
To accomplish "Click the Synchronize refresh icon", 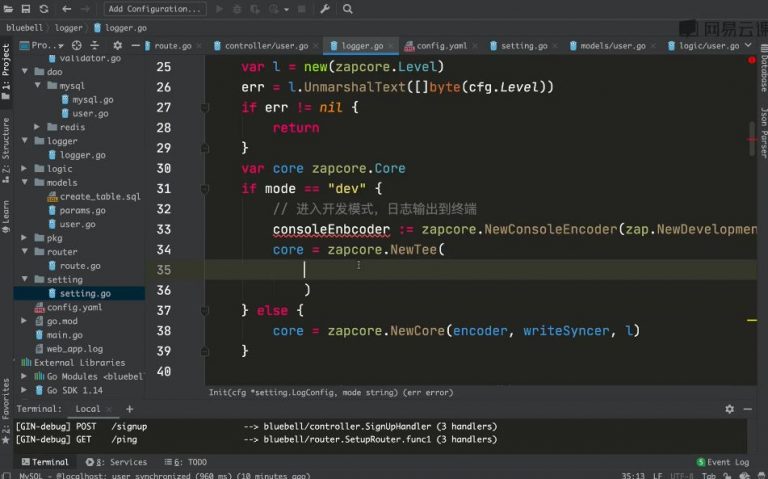I will click(x=44, y=9).
